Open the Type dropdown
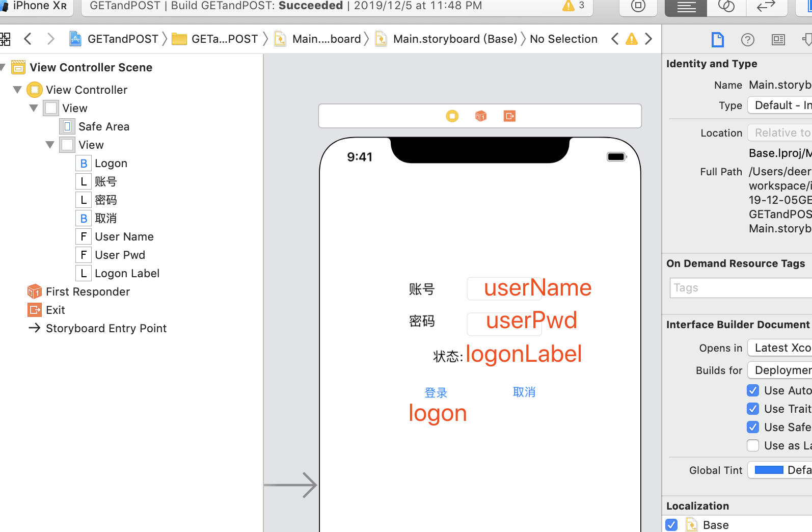Image resolution: width=812 pixels, height=532 pixels. 780,105
